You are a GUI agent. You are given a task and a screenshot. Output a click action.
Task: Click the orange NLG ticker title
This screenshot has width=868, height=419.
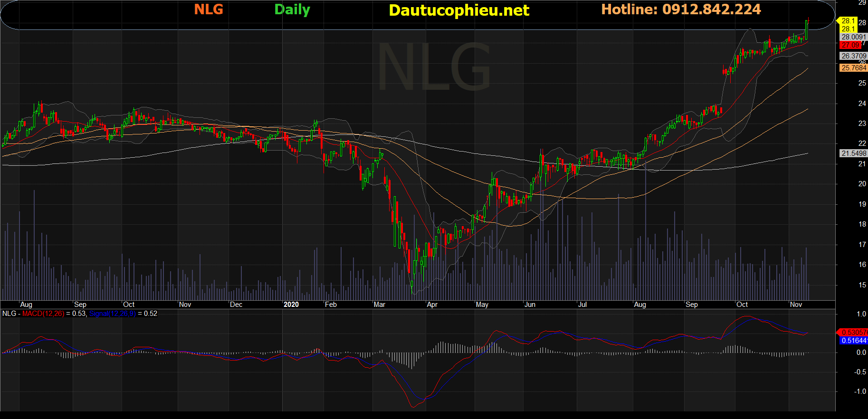209,10
